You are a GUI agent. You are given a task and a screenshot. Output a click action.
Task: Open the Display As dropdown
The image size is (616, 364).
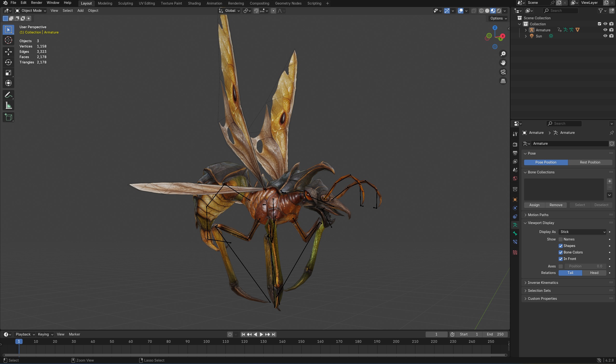click(x=582, y=232)
